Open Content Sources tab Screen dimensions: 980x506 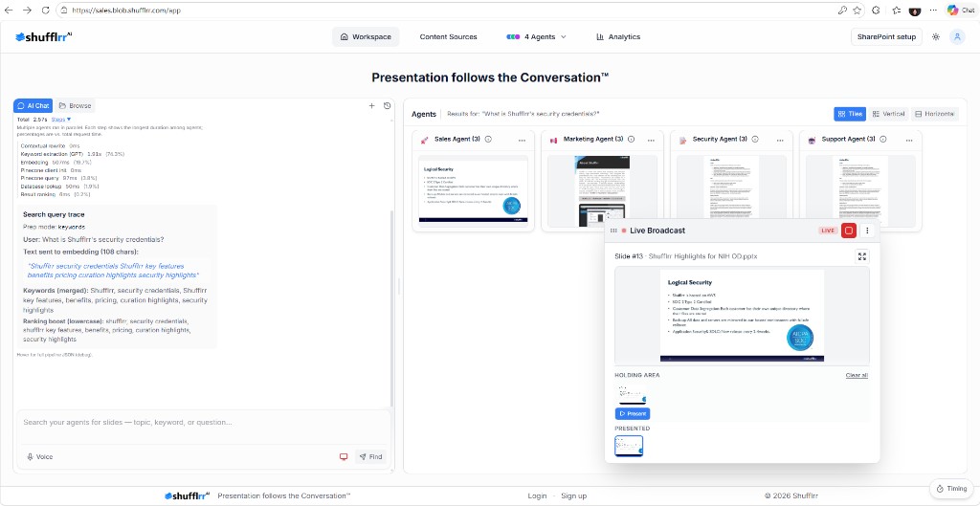point(448,37)
